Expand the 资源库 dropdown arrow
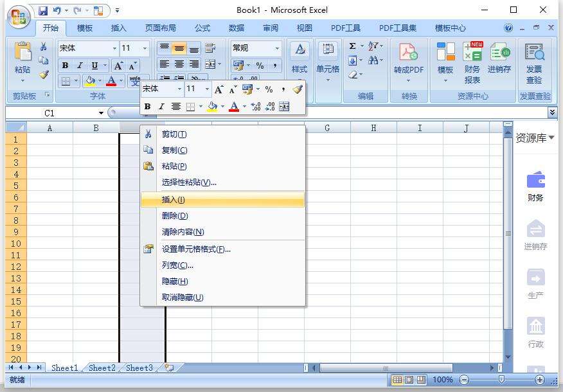The width and height of the screenshot is (563, 392). [551, 138]
